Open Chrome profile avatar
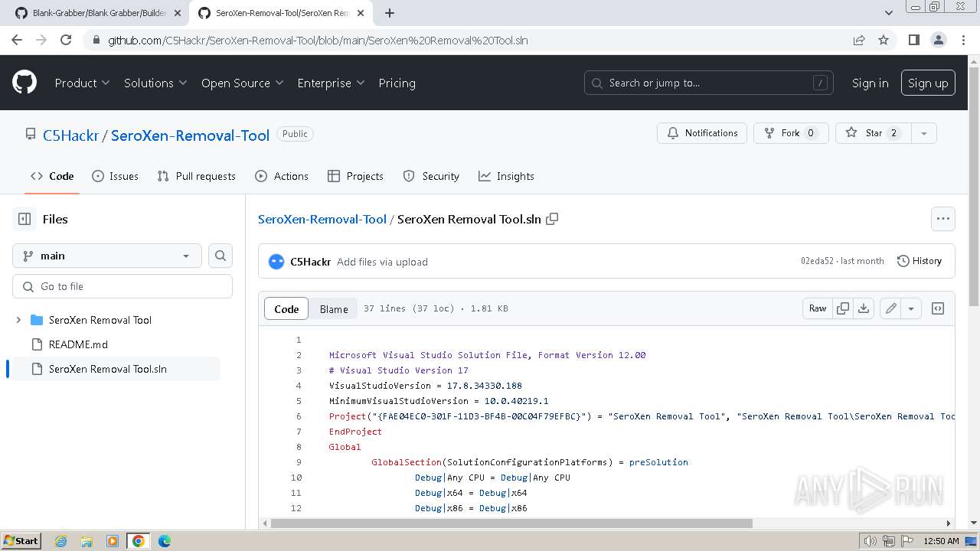 [x=938, y=40]
